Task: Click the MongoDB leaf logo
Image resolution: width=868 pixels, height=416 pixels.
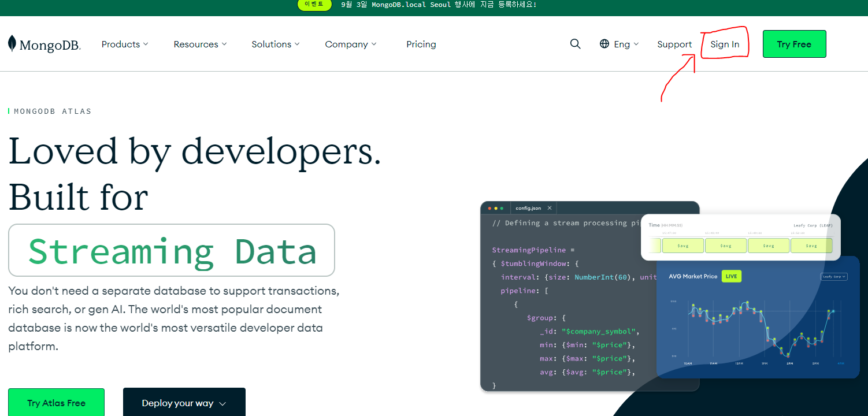Action: click(x=12, y=44)
